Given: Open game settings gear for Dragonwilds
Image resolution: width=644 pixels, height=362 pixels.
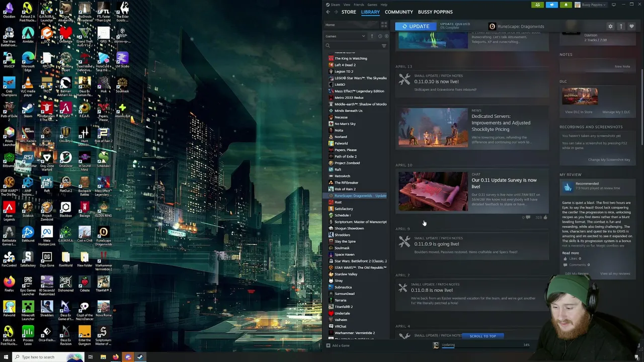Looking at the screenshot, I should coord(610,26).
